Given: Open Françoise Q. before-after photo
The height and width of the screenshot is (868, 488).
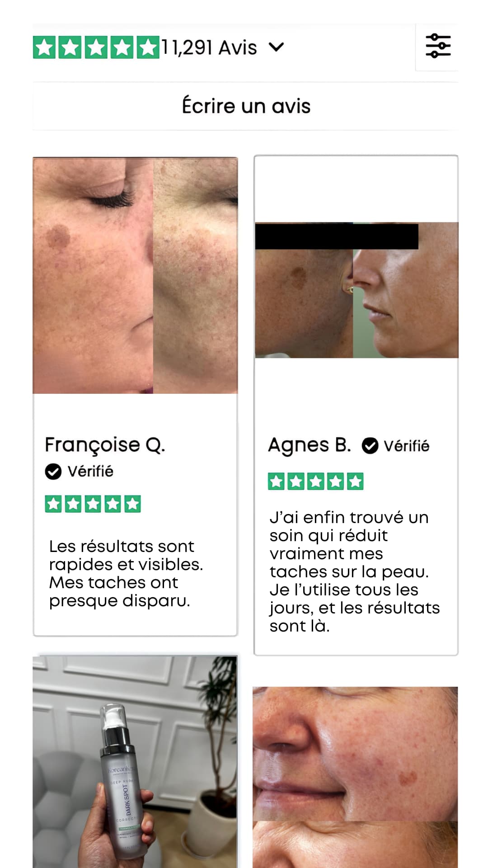Looking at the screenshot, I should [x=135, y=275].
